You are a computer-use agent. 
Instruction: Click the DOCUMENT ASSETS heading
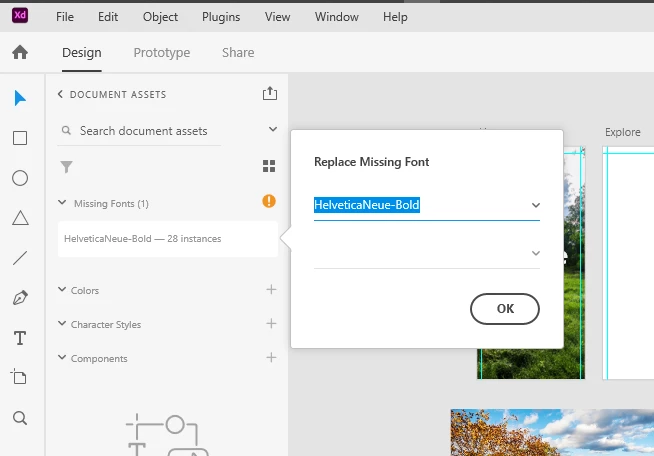pos(118,95)
